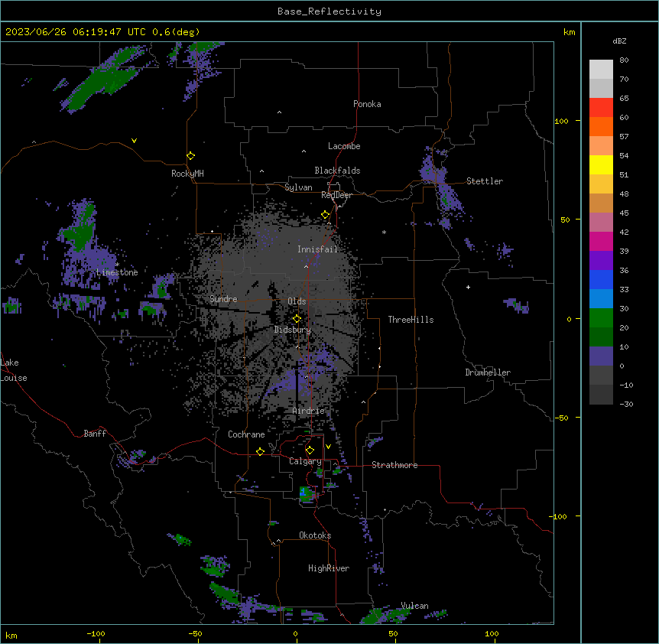The height and width of the screenshot is (644, 659).
Task: Click the dBZ legend heading
Action: click(x=619, y=41)
